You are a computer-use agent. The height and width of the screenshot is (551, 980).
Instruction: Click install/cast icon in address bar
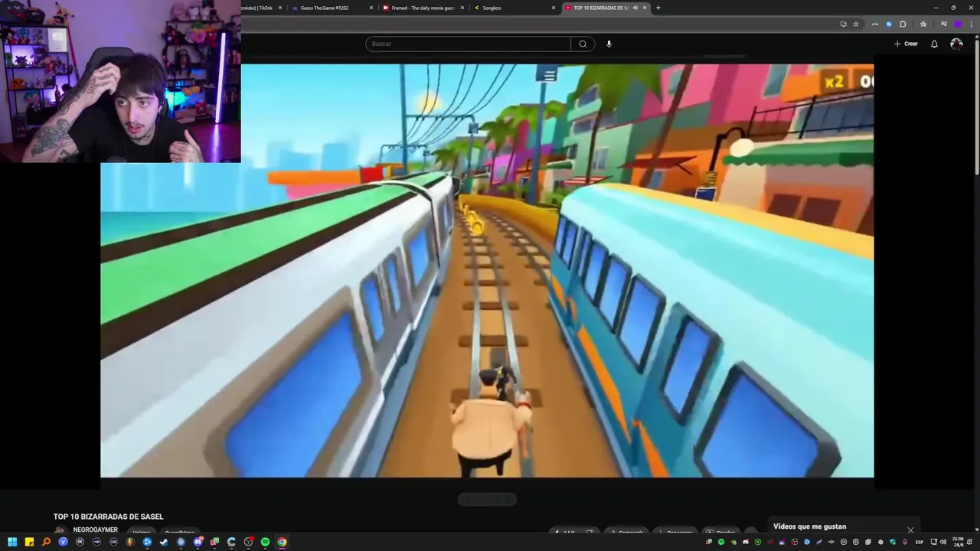click(x=843, y=24)
